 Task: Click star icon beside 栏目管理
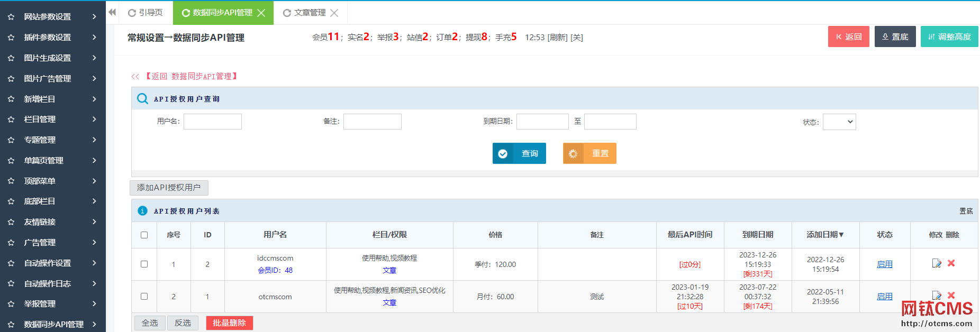tap(11, 119)
